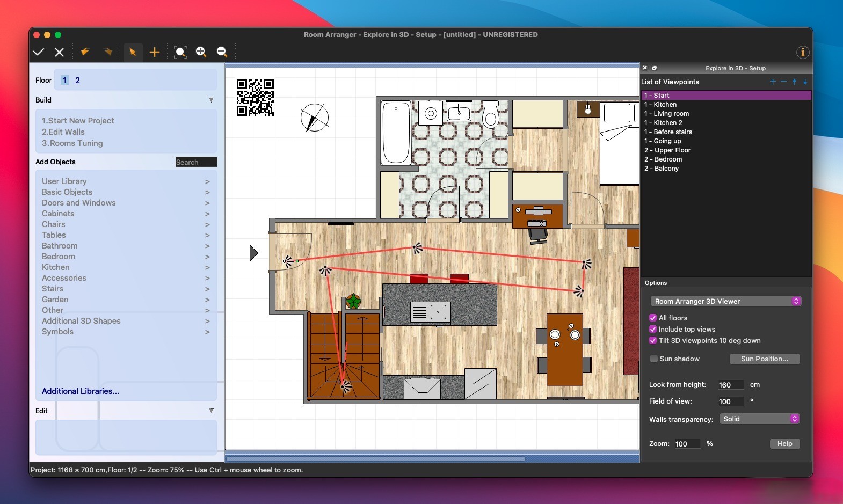Click the orange plus add tool
Image resolution: width=843 pixels, height=504 pixels.
point(155,52)
